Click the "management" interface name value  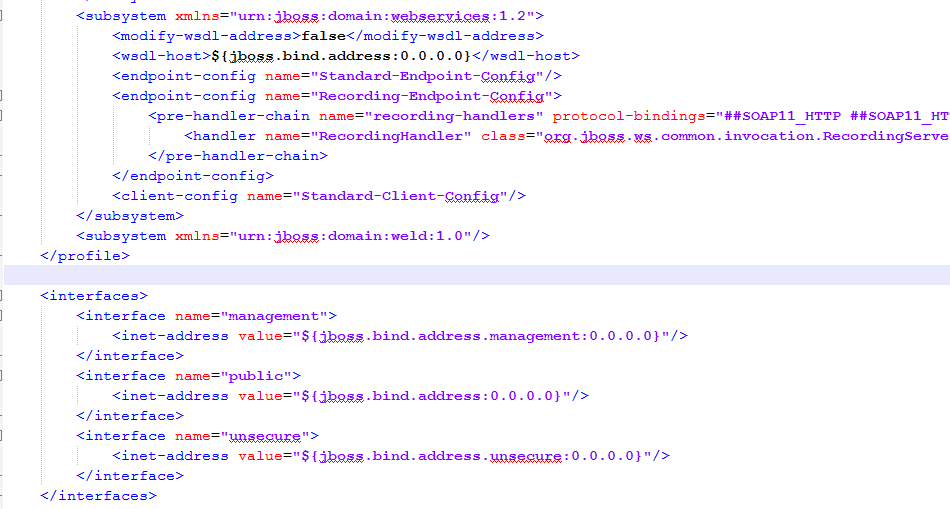click(274, 316)
